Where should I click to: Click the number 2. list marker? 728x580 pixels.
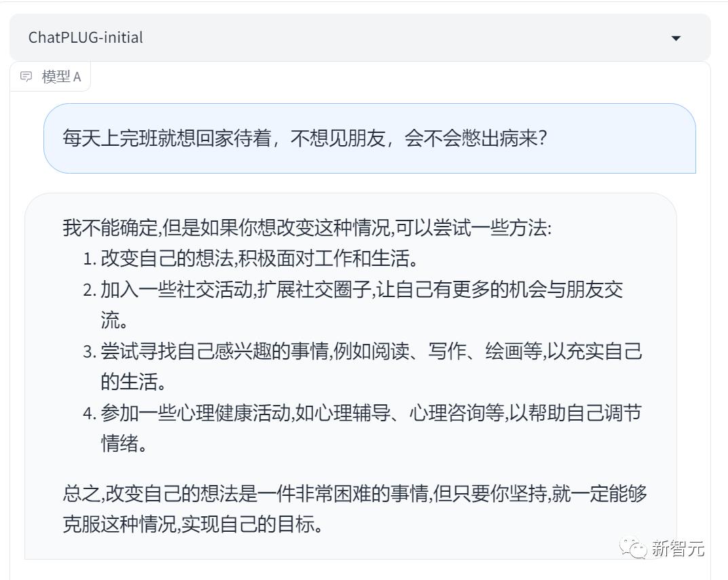pos(90,290)
